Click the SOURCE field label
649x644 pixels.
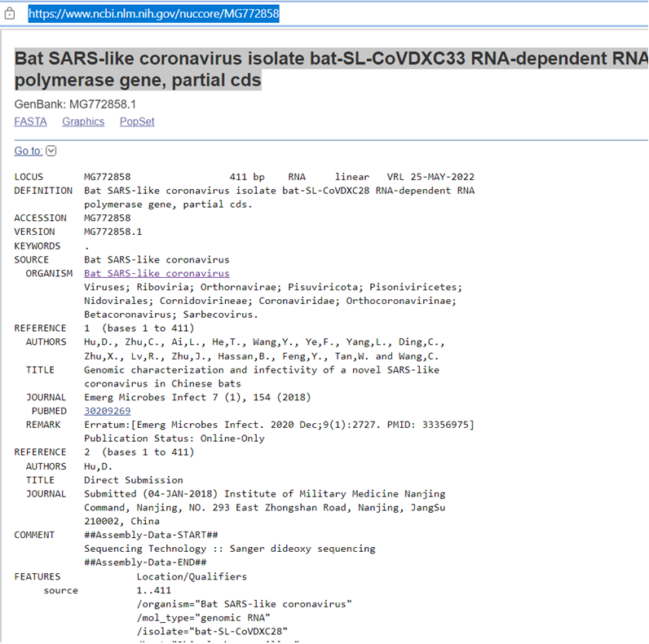coord(32,259)
